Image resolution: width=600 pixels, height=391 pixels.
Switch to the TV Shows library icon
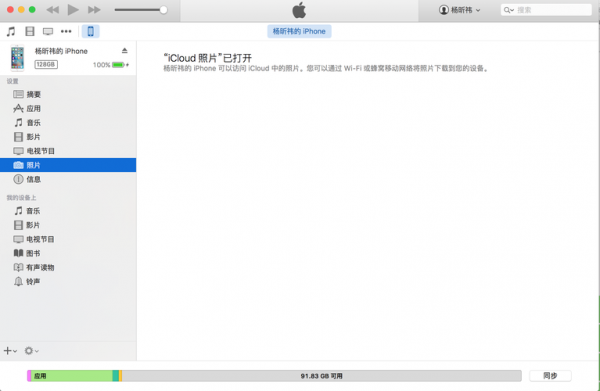pos(48,31)
